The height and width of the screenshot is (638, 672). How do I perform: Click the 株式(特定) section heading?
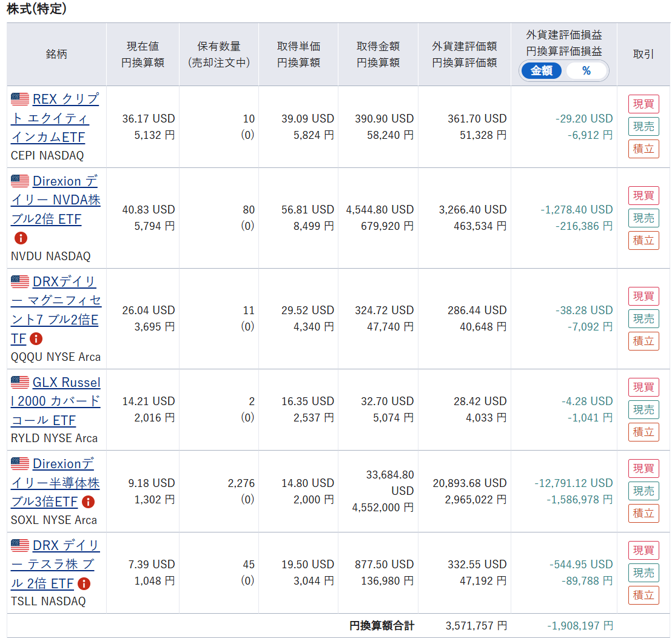pos(36,8)
